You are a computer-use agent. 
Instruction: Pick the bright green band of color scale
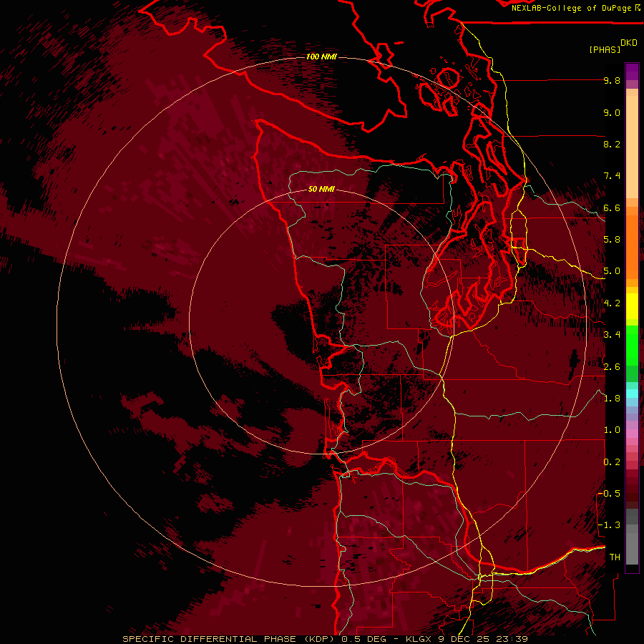pos(632,344)
